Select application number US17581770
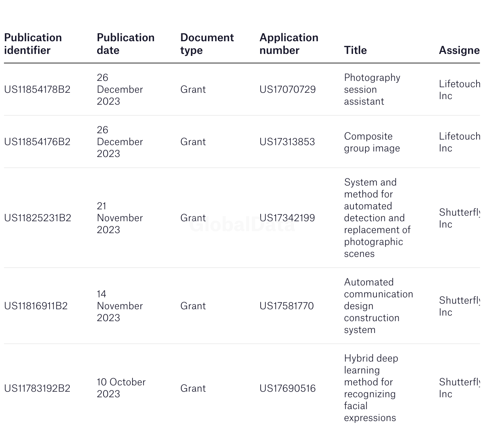The height and width of the screenshot is (448, 484). click(287, 306)
